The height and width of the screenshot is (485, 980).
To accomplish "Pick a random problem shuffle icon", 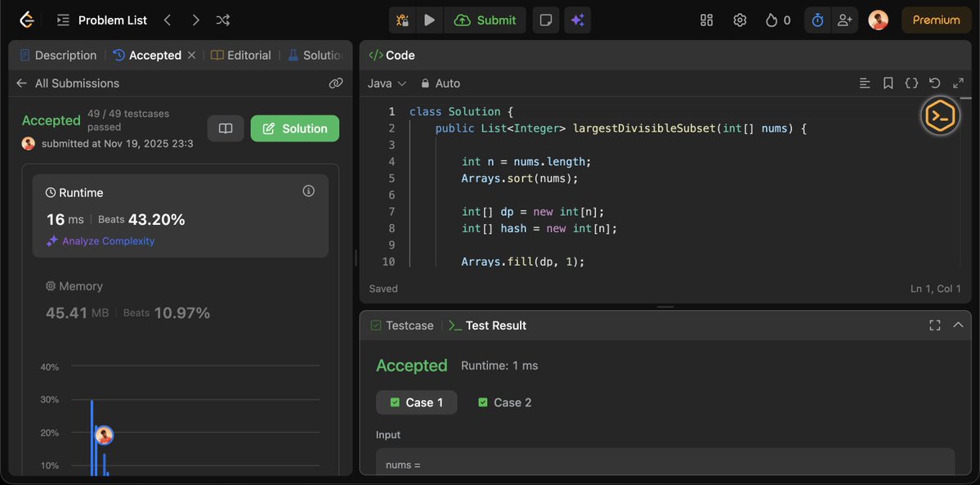I will [x=223, y=20].
